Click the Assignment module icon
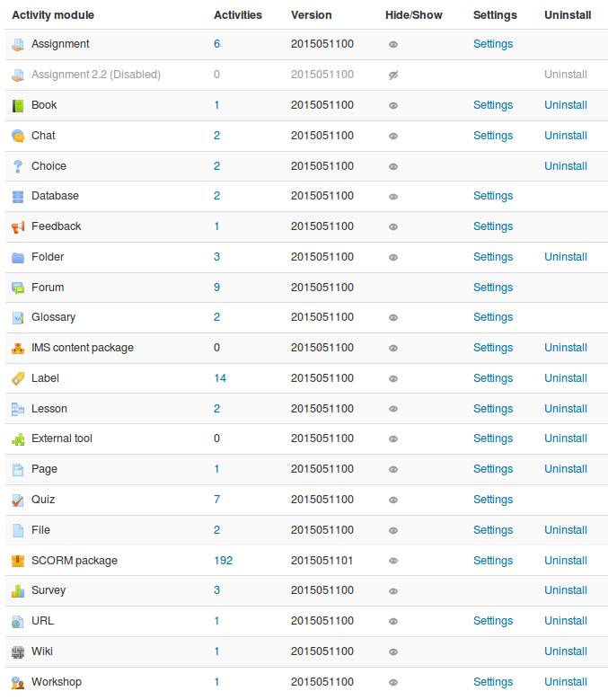Image resolution: width=608 pixels, height=700 pixels. (x=18, y=44)
